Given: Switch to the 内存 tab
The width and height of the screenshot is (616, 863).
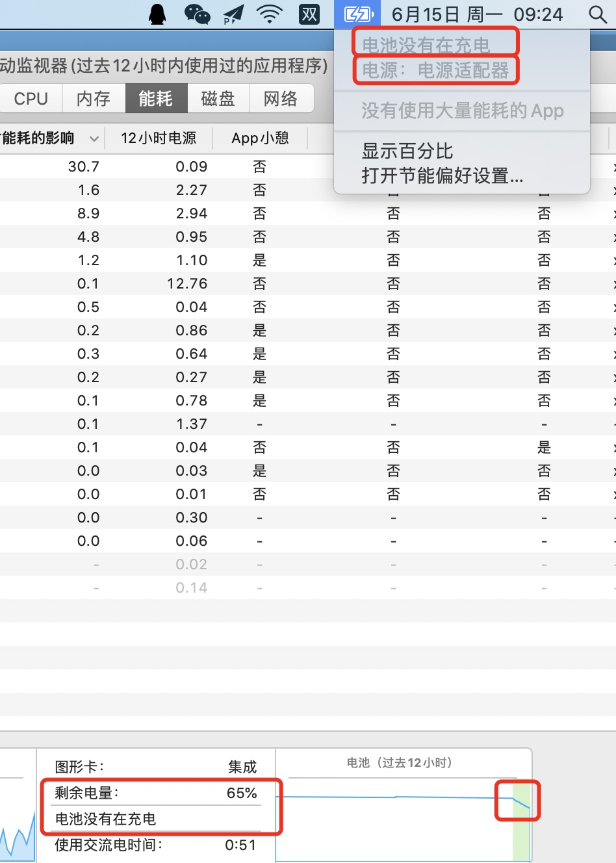Looking at the screenshot, I should [94, 99].
